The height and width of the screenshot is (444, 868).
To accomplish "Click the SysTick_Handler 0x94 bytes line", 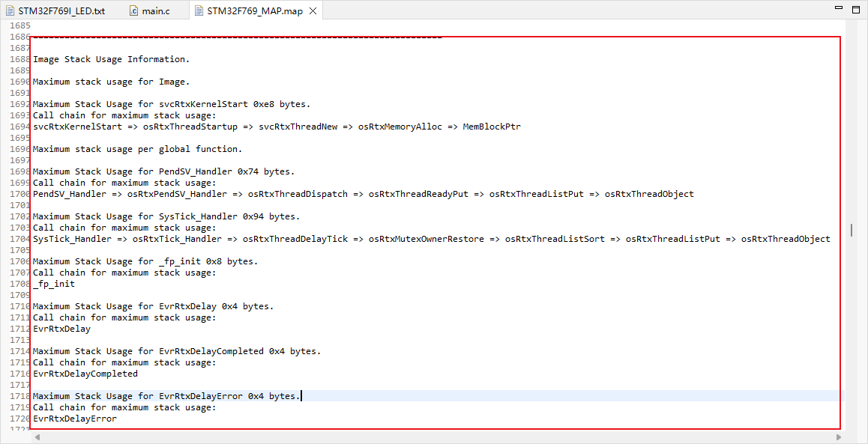I will click(x=166, y=216).
